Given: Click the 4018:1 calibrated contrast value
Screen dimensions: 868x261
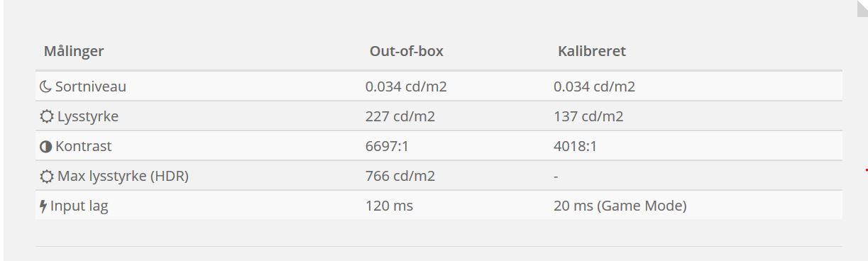Looking at the screenshot, I should click(576, 147).
